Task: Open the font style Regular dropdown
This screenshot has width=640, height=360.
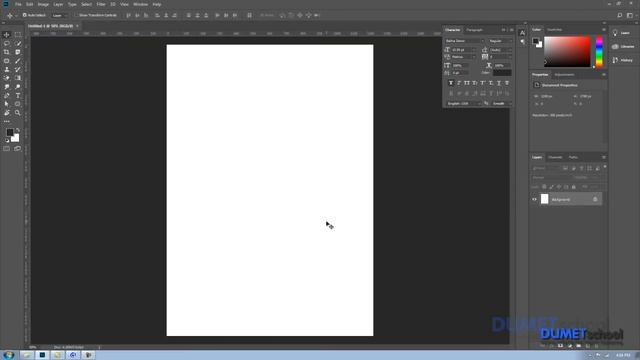Action: click(x=500, y=41)
